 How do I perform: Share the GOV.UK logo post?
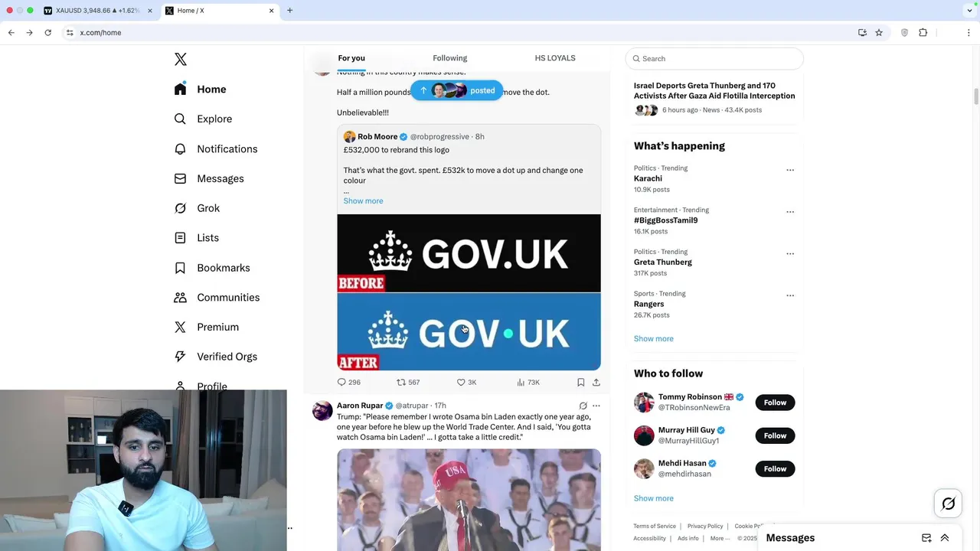pyautogui.click(x=596, y=382)
